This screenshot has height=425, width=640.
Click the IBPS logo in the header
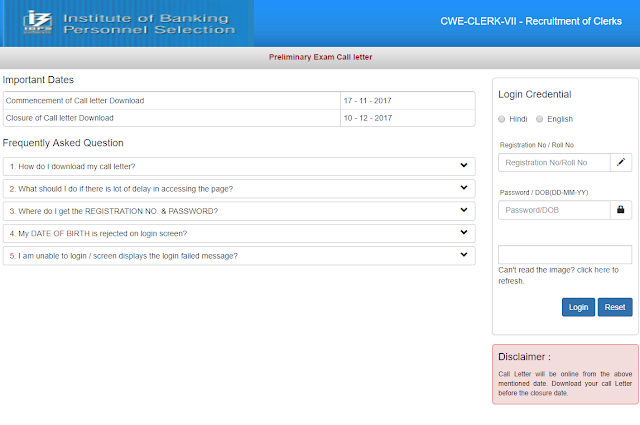(38, 22)
